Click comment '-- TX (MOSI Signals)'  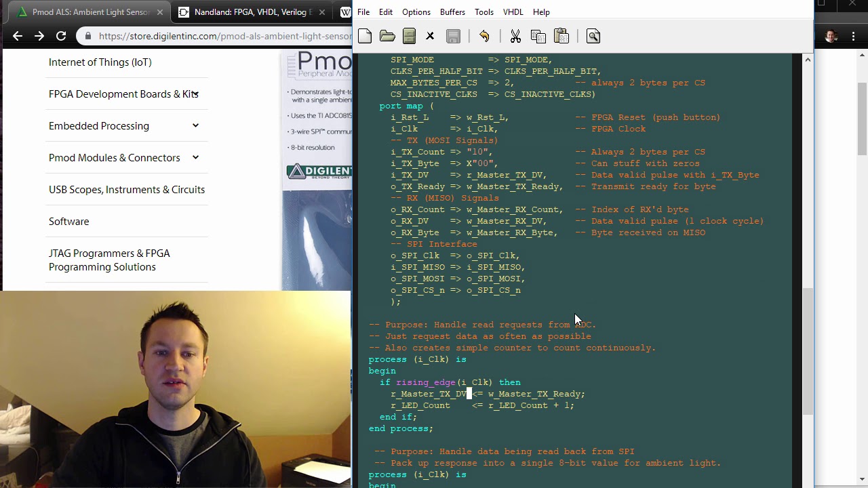click(445, 140)
